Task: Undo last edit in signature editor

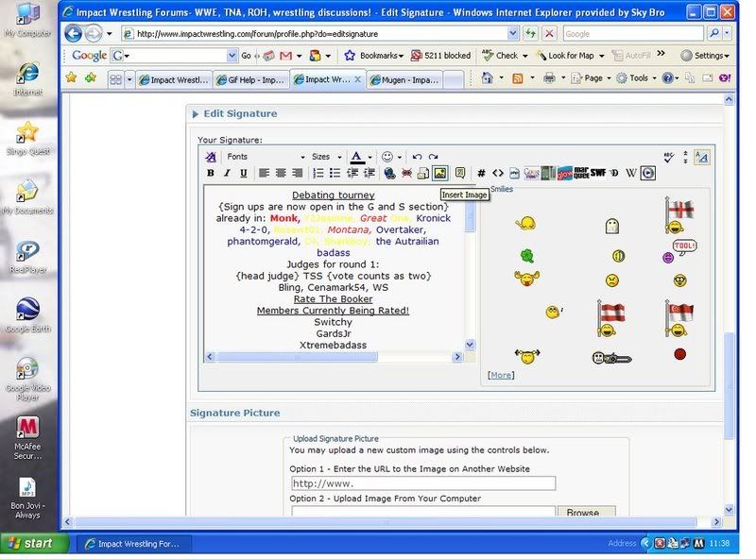Action: [417, 157]
